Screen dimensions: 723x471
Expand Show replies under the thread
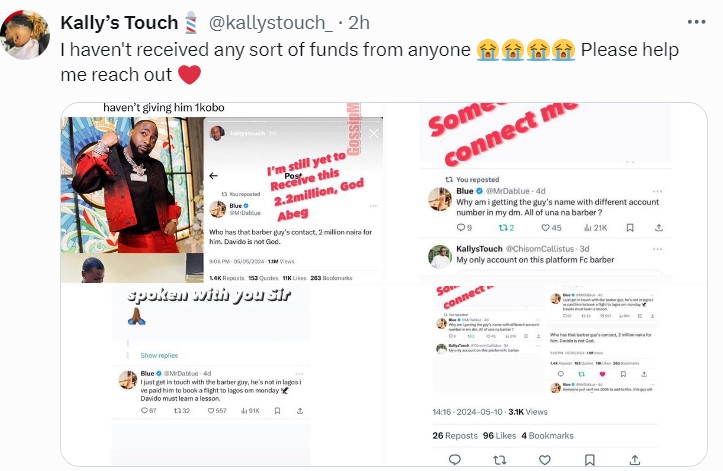(159, 355)
